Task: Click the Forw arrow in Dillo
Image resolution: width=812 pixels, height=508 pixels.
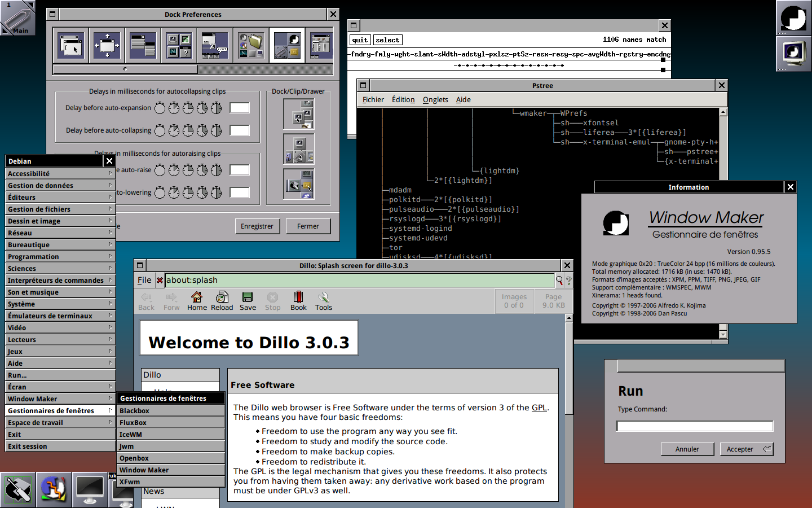Action: pos(171,301)
